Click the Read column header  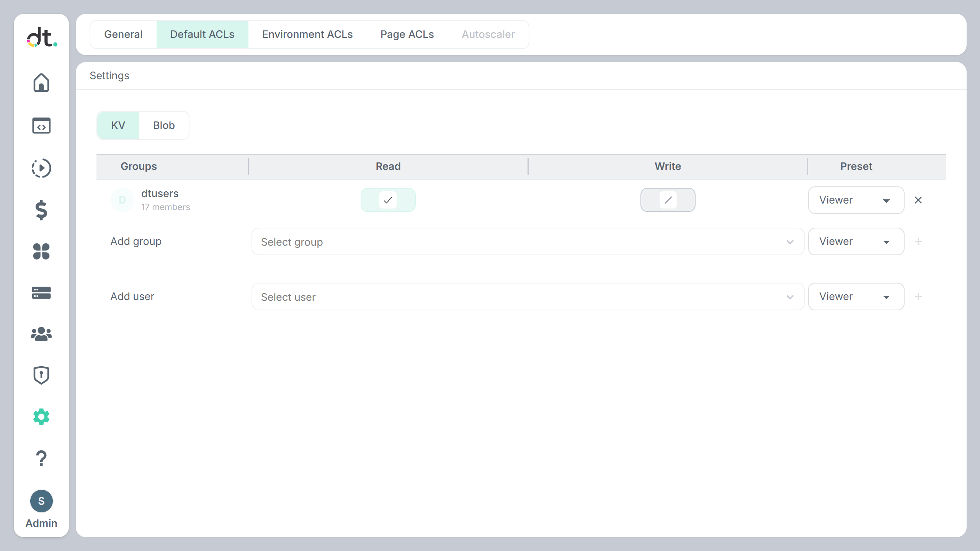[388, 166]
